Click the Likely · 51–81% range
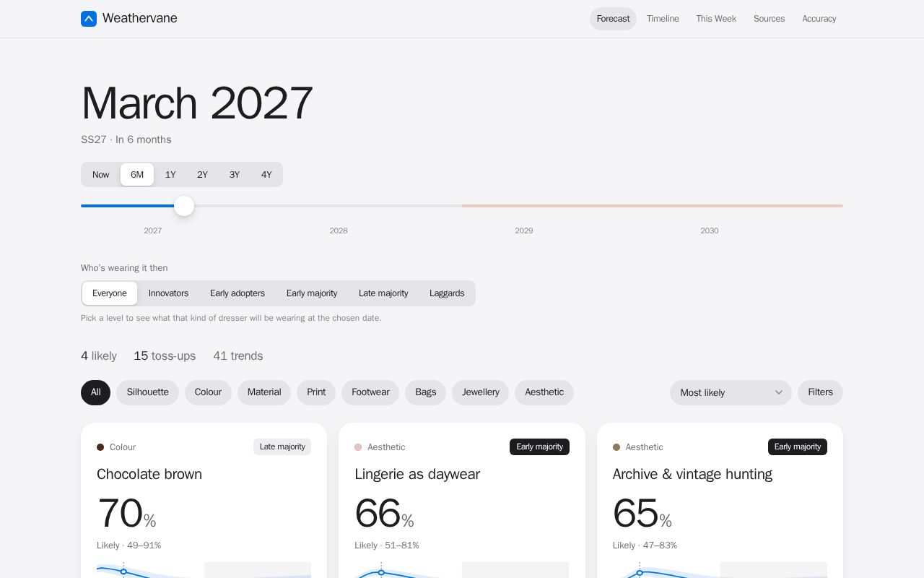Screen dimensions: 924x578 [x=387, y=545]
